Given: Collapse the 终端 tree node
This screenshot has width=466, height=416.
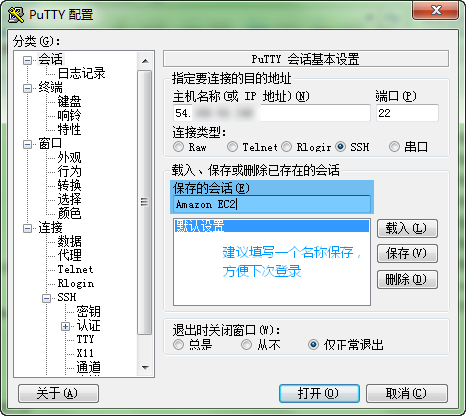Looking at the screenshot, I should (27, 88).
